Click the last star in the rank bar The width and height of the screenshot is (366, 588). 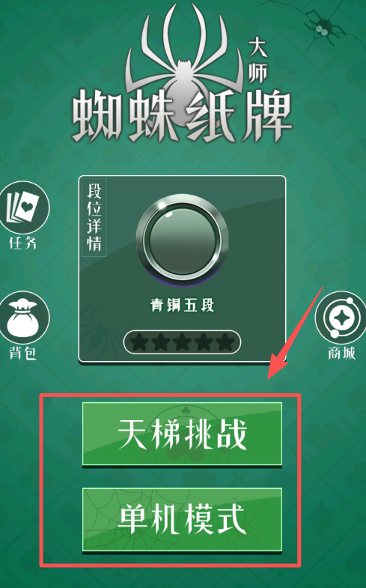(x=225, y=342)
